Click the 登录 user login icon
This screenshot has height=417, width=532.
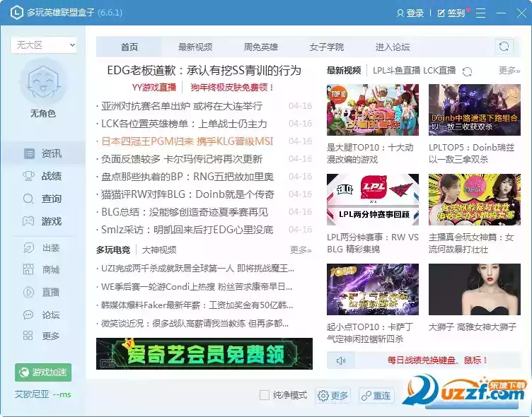pos(400,13)
